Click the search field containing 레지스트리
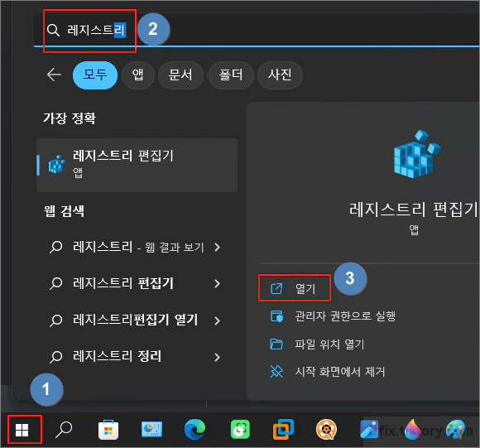Viewport: 480px width, 448px height. 256,30
